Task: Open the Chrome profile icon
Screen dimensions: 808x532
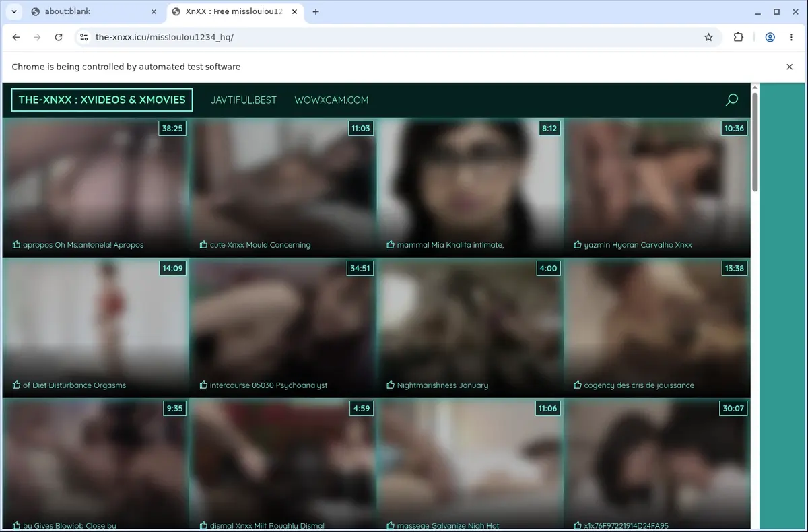Action: click(770, 38)
